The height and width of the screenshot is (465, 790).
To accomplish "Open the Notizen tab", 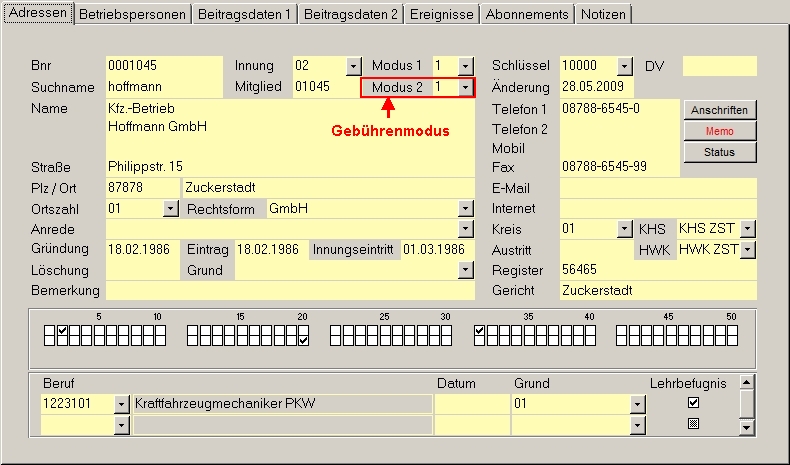I will click(602, 14).
